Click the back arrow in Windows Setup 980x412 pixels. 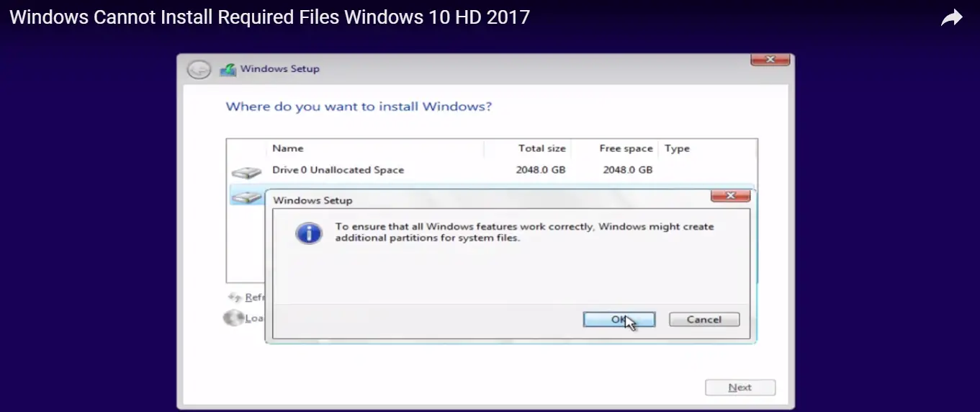click(x=199, y=70)
